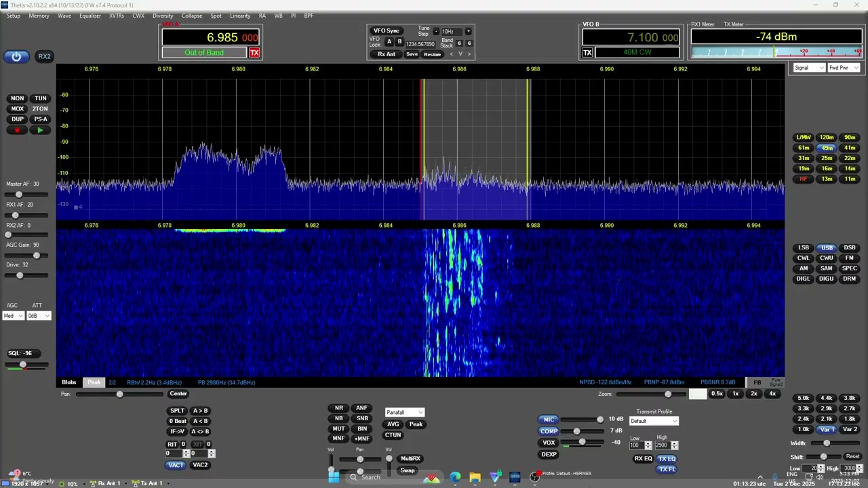Click the band stack right arrow

[469, 54]
